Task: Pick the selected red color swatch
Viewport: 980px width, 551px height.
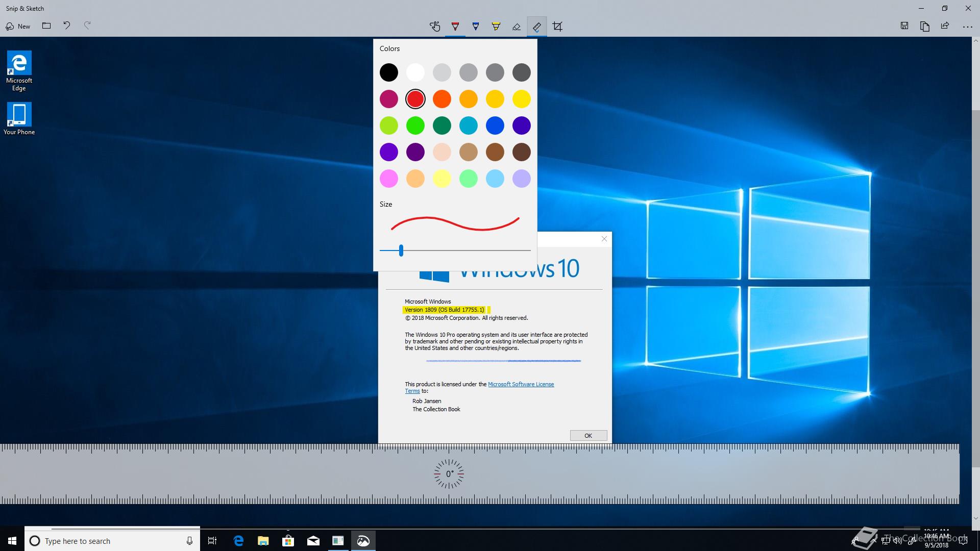Action: [x=415, y=99]
